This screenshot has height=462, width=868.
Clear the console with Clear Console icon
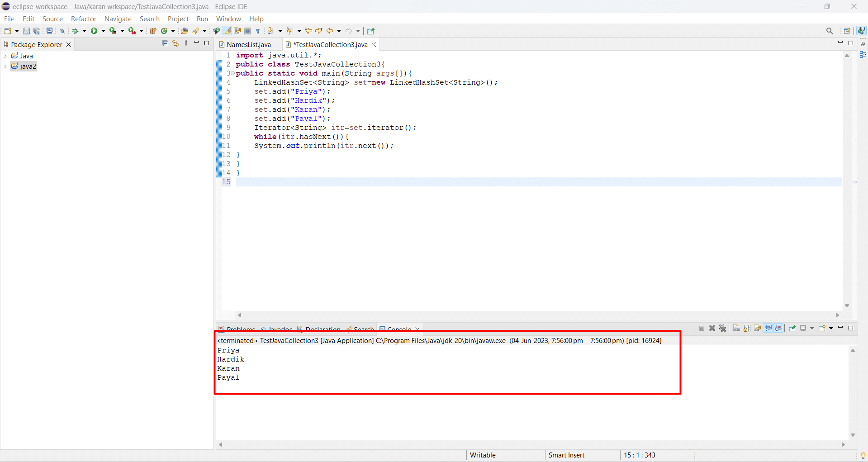pyautogui.click(x=736, y=328)
